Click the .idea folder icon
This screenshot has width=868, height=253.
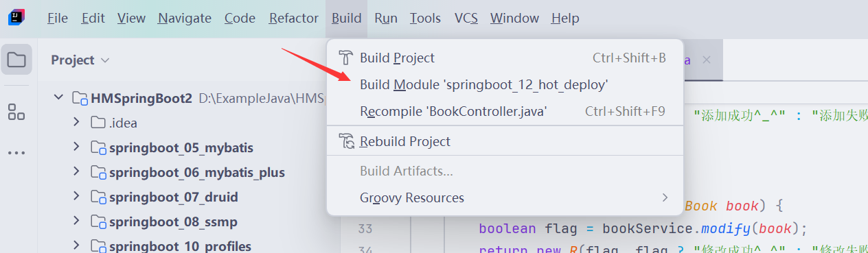[x=98, y=123]
